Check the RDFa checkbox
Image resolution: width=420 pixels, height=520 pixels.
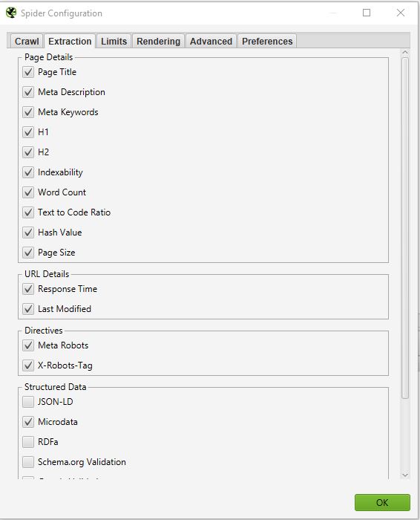click(28, 442)
